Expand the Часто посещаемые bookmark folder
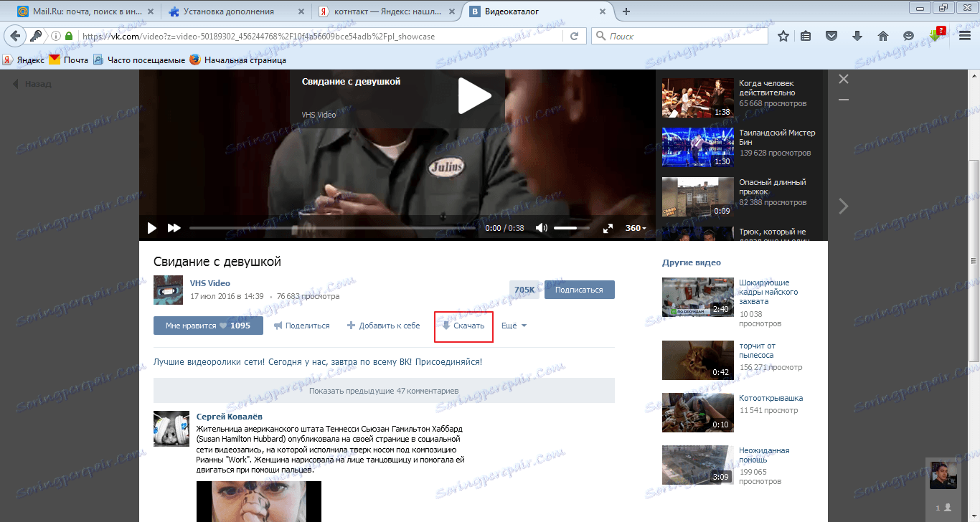The height and width of the screenshot is (522, 980). pyautogui.click(x=139, y=60)
